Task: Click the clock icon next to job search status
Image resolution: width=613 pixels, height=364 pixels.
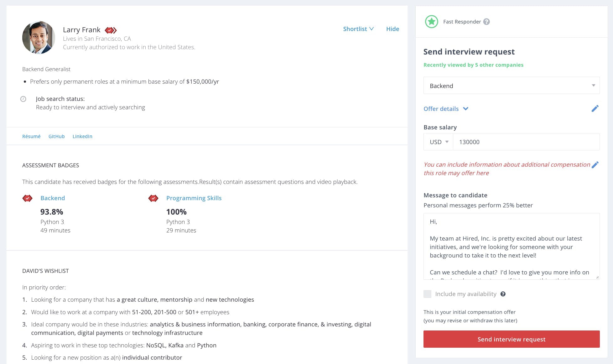Action: click(x=23, y=99)
